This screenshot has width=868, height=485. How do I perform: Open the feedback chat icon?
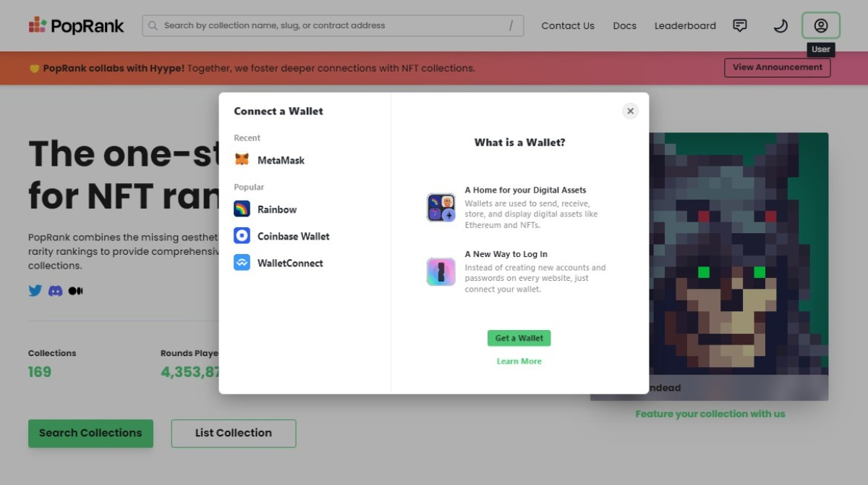pyautogui.click(x=739, y=25)
